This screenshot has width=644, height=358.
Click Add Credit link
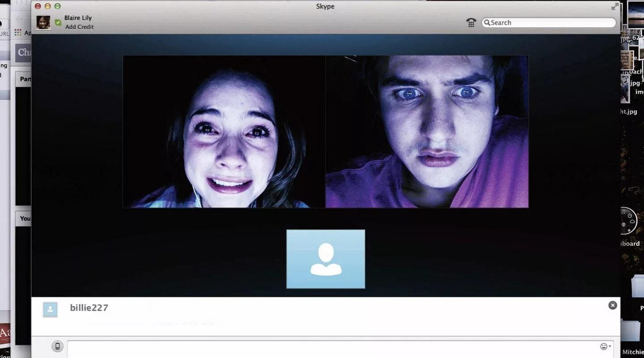[79, 27]
